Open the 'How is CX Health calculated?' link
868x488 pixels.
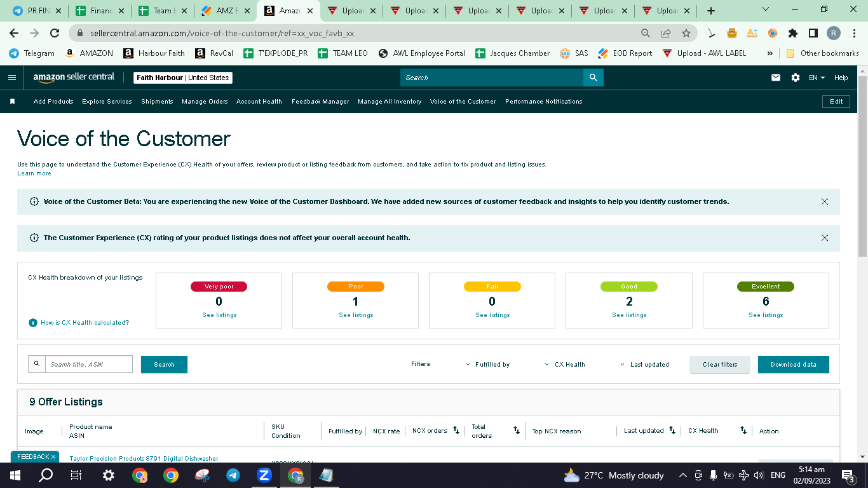(x=85, y=323)
